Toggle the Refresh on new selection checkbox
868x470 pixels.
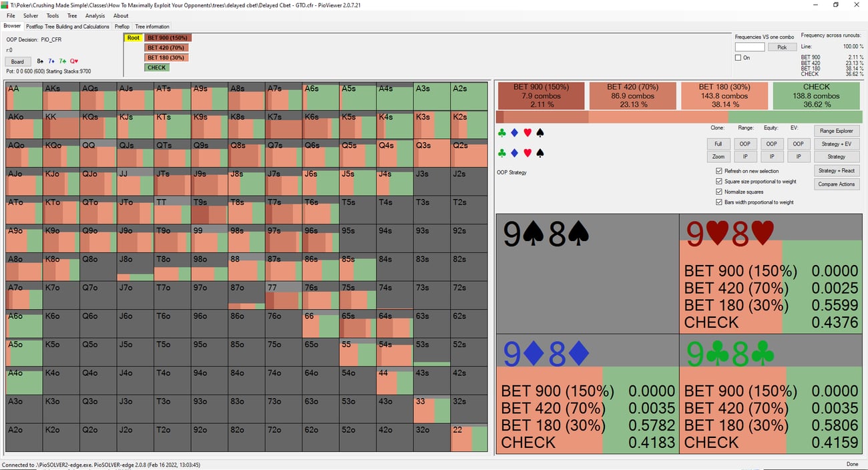[x=719, y=171]
